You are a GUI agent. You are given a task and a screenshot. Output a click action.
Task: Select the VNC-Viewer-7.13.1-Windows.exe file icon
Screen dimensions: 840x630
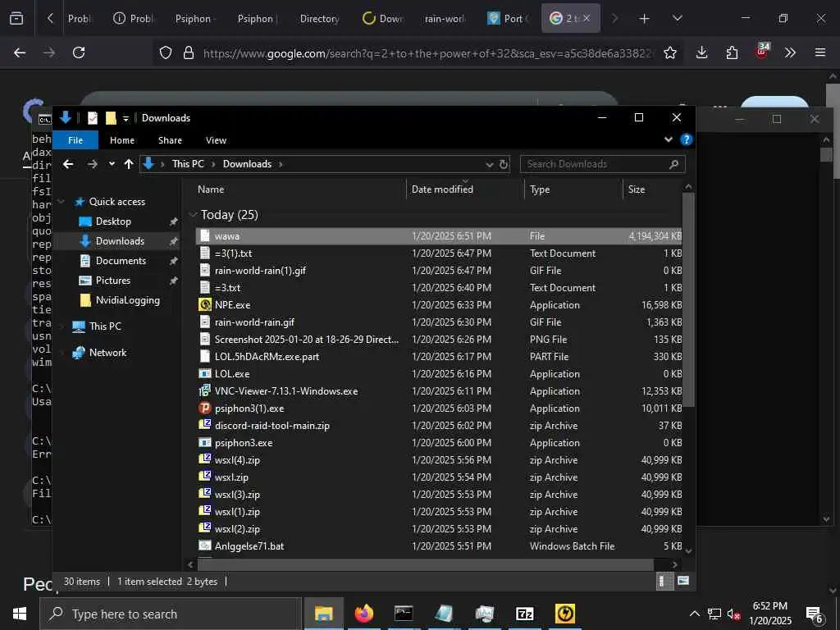[x=204, y=391]
